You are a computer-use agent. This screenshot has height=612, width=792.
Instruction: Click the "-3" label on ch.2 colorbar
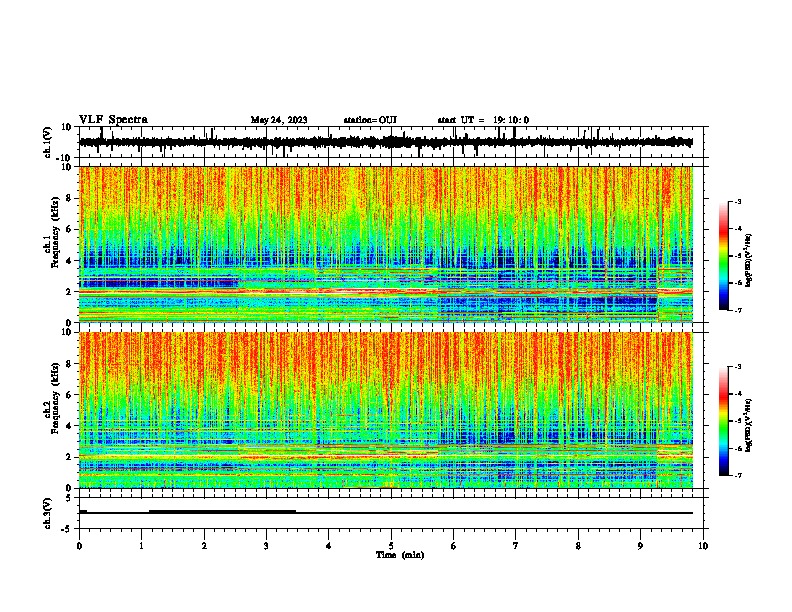point(737,367)
